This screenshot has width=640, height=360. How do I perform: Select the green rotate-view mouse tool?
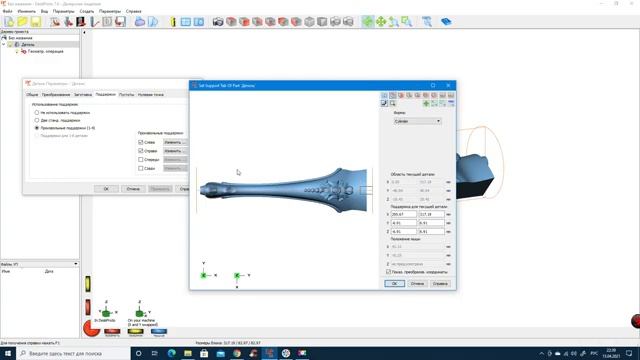point(367,22)
